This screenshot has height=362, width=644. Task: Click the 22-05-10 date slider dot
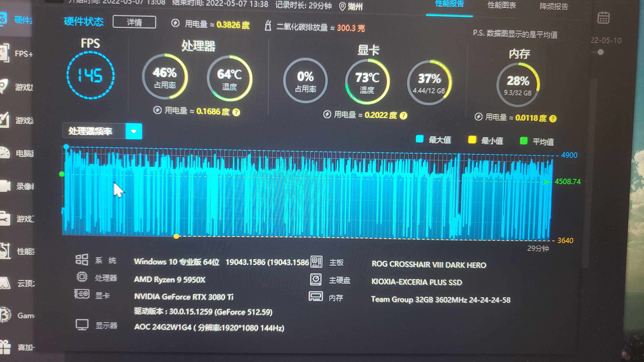click(601, 52)
